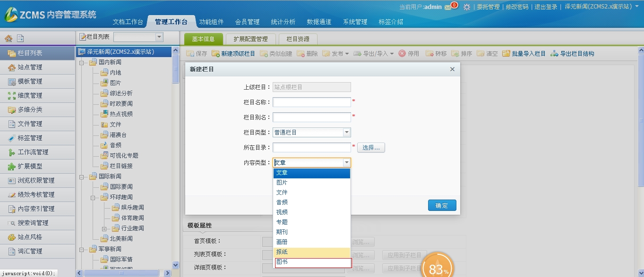Screen dimensions: 644x277
Task: Open the 系统管理 top menu
Action: point(355,22)
